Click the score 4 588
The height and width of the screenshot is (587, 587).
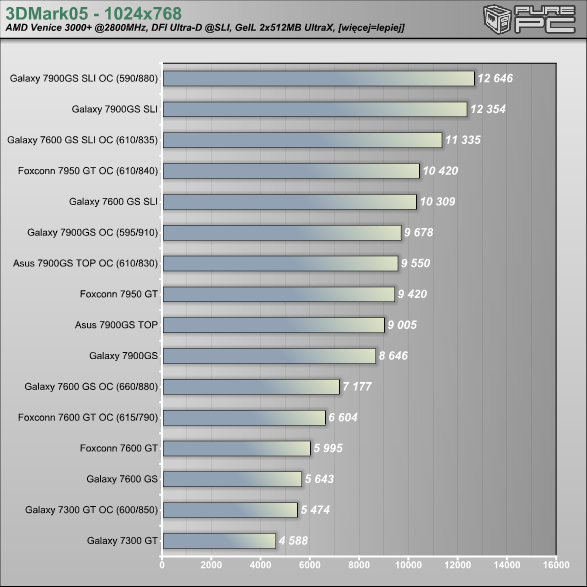click(293, 541)
